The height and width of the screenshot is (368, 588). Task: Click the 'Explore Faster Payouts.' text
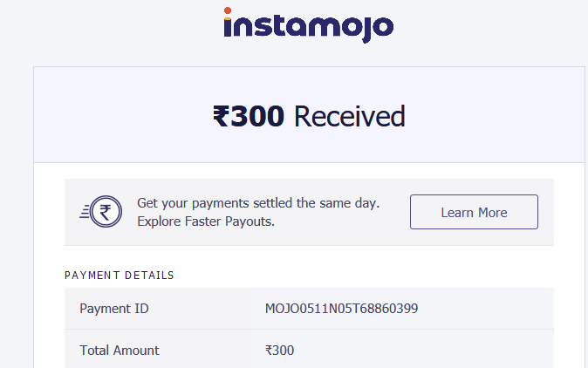[206, 221]
